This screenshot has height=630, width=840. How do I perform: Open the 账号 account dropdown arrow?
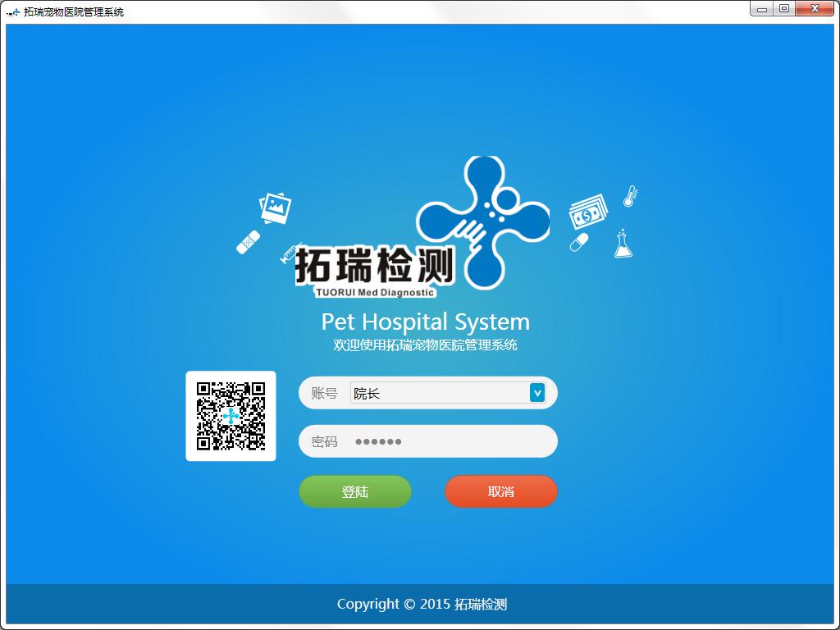pyautogui.click(x=537, y=393)
